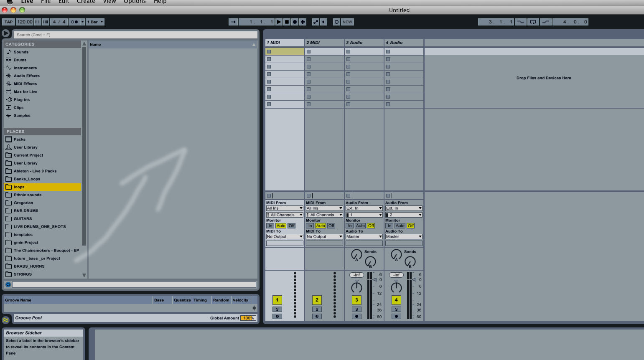Click the track 3 volume fader handle
The height and width of the screenshot is (360, 644).
[374, 280]
